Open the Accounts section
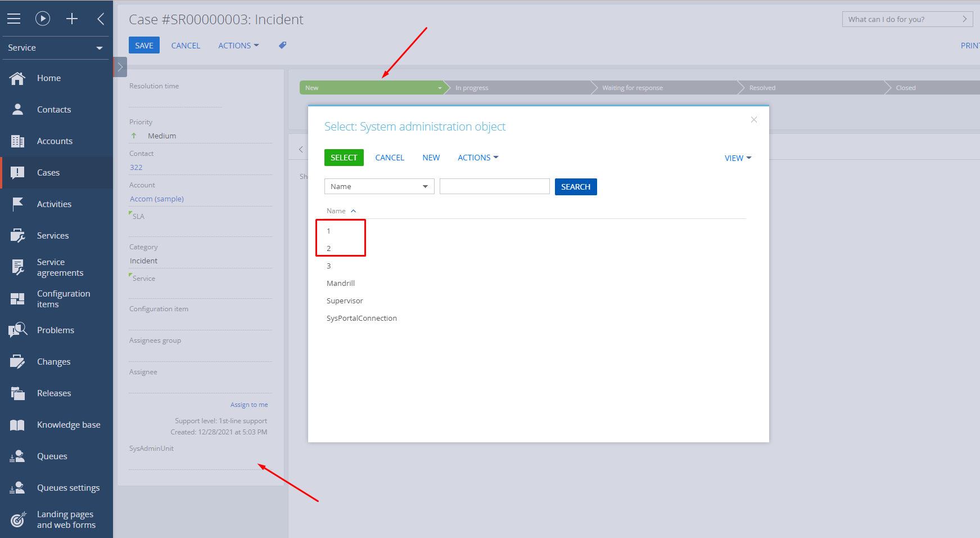 pyautogui.click(x=56, y=141)
